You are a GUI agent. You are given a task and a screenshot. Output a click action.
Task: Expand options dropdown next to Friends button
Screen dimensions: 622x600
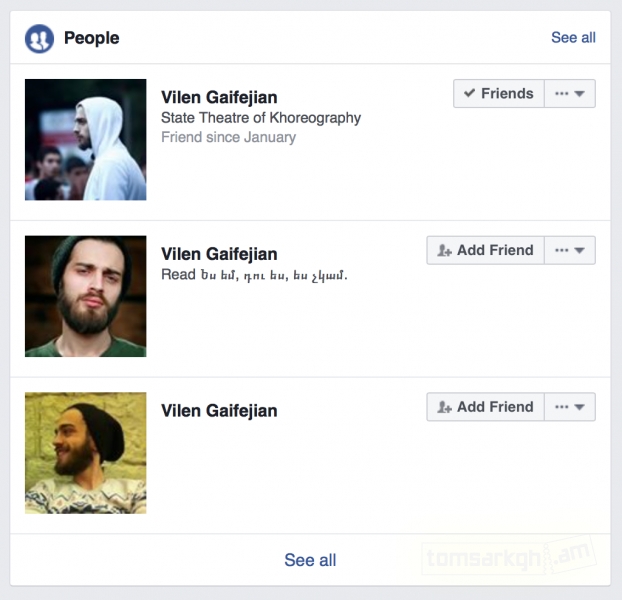pos(571,94)
